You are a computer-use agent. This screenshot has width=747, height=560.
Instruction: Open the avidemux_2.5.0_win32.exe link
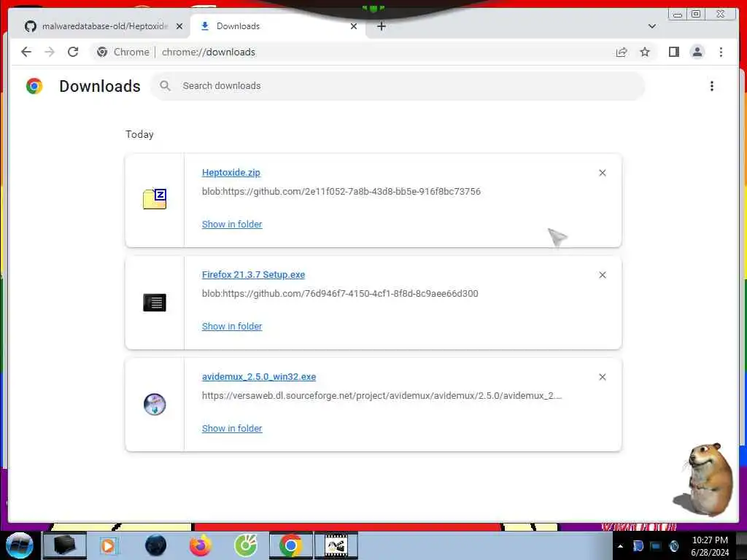[259, 376]
